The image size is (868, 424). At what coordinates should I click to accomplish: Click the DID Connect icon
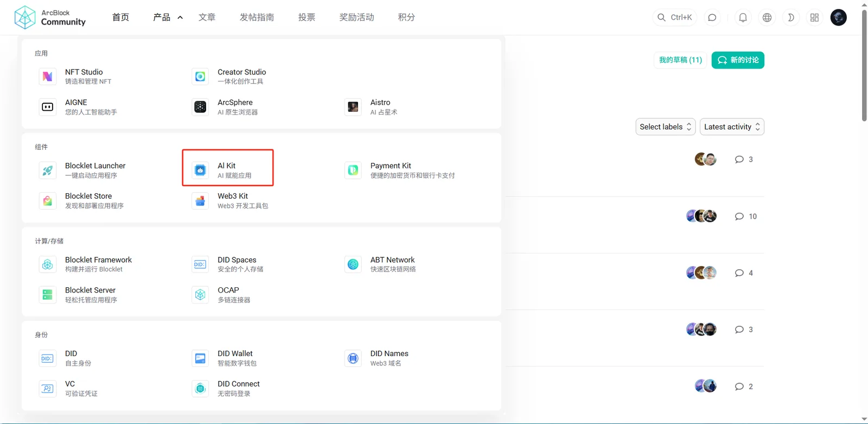tap(200, 389)
